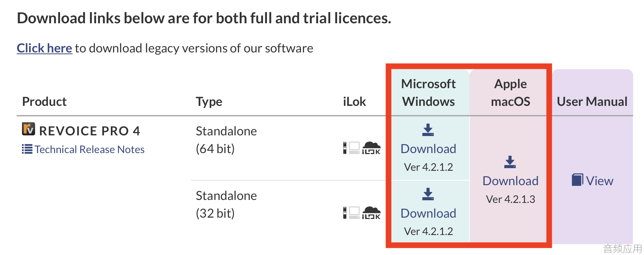Click the 32 bit Windows download arrow icon
The image size is (644, 255).
(428, 194)
